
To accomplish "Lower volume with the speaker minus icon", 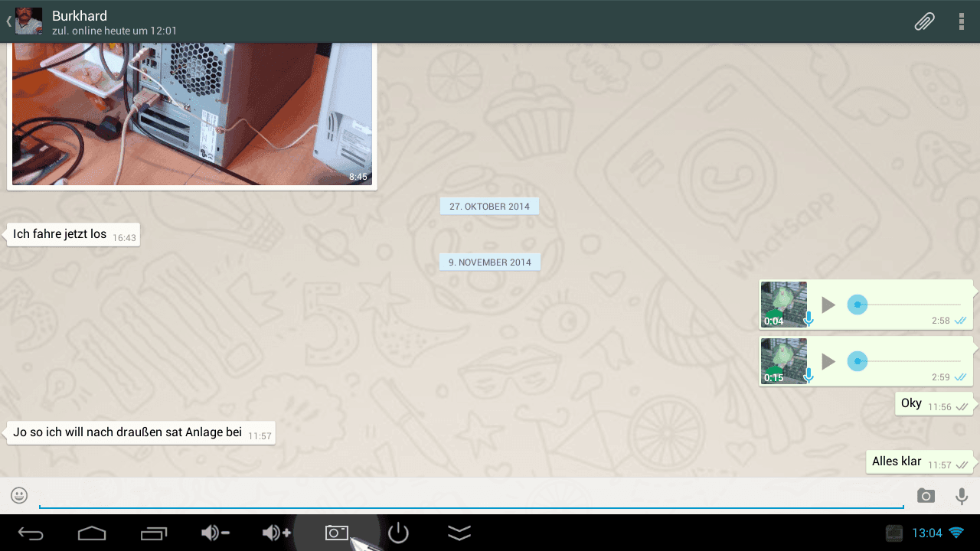I will coord(215,533).
